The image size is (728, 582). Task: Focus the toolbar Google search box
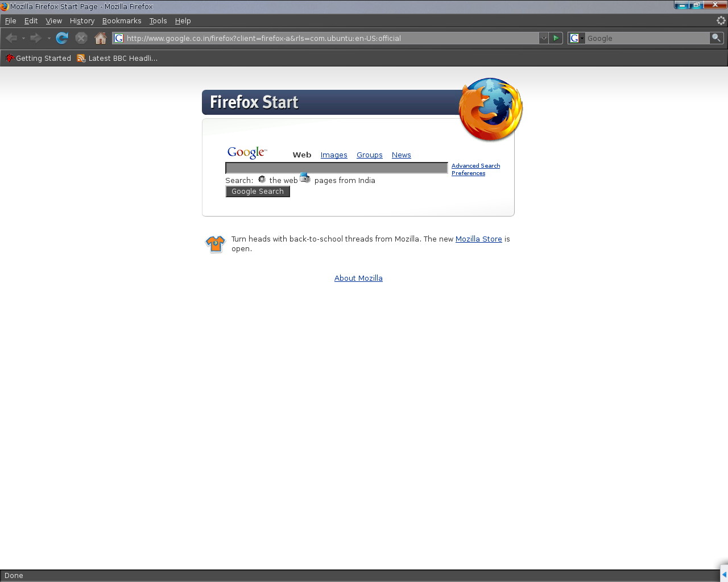648,38
